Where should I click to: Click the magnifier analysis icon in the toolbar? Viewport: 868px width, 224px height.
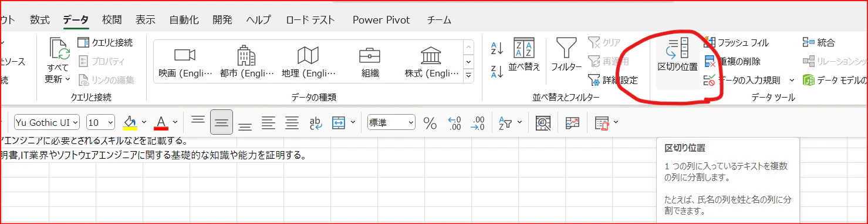(543, 122)
